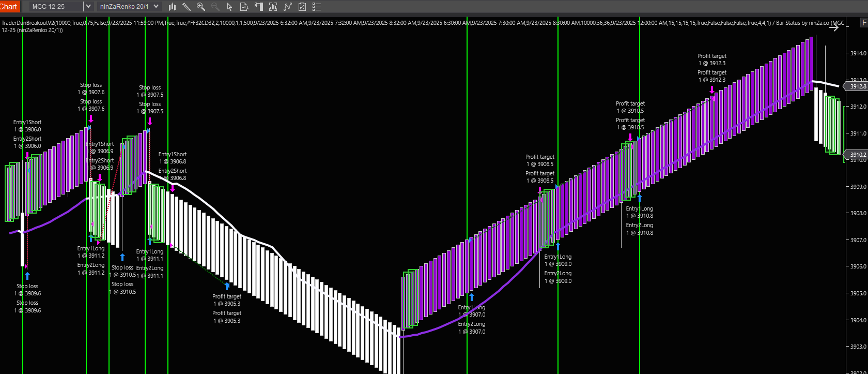Click the scroll-to-latest-bar arrow
Screen dimensions: 868x374
[834, 28]
